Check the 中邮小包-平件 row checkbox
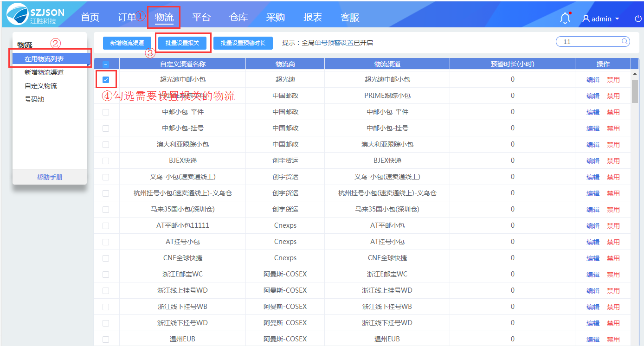The image size is (644, 346). coord(106,112)
